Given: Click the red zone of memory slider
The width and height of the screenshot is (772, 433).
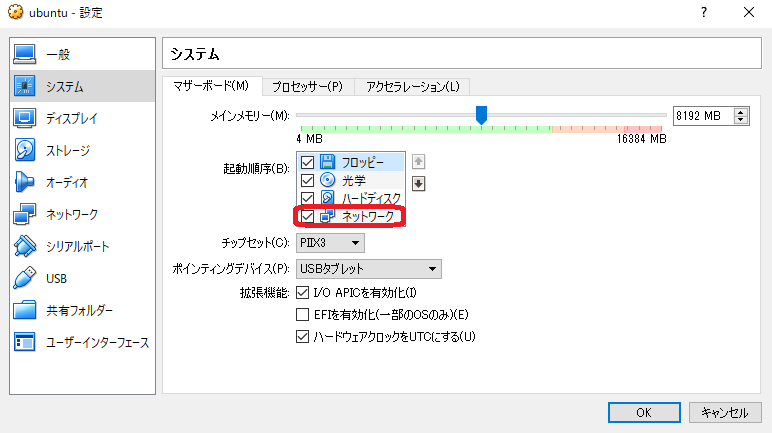Looking at the screenshot, I should pyautogui.click(x=643, y=129).
